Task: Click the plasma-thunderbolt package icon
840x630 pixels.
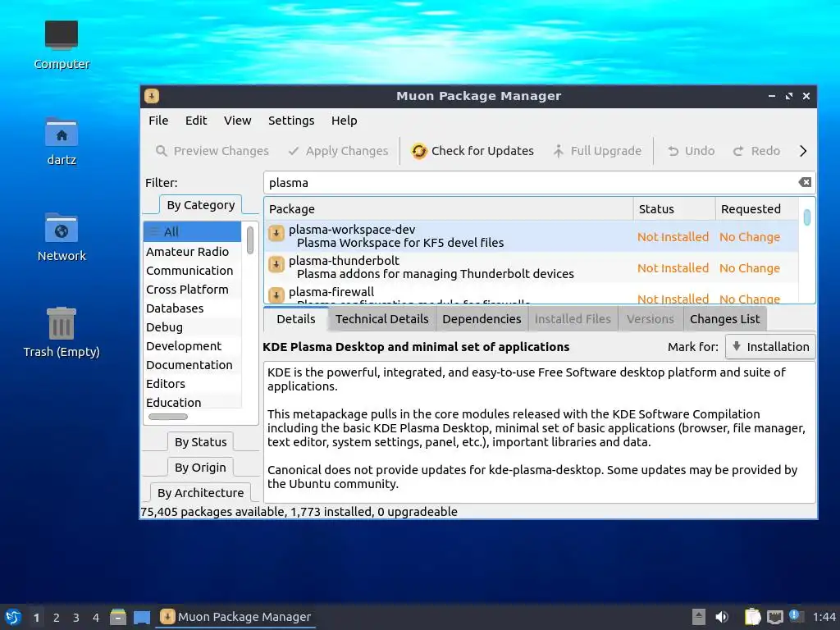Action: point(276,264)
